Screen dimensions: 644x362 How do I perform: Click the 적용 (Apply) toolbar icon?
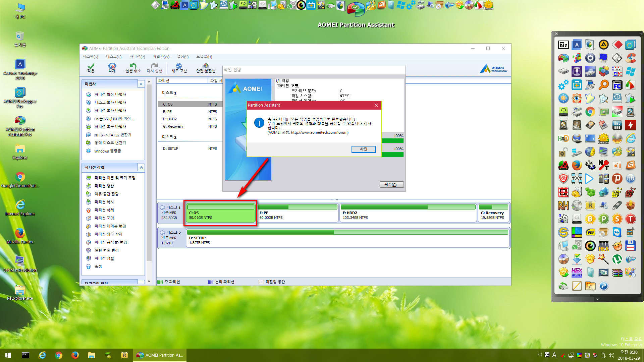pyautogui.click(x=91, y=68)
